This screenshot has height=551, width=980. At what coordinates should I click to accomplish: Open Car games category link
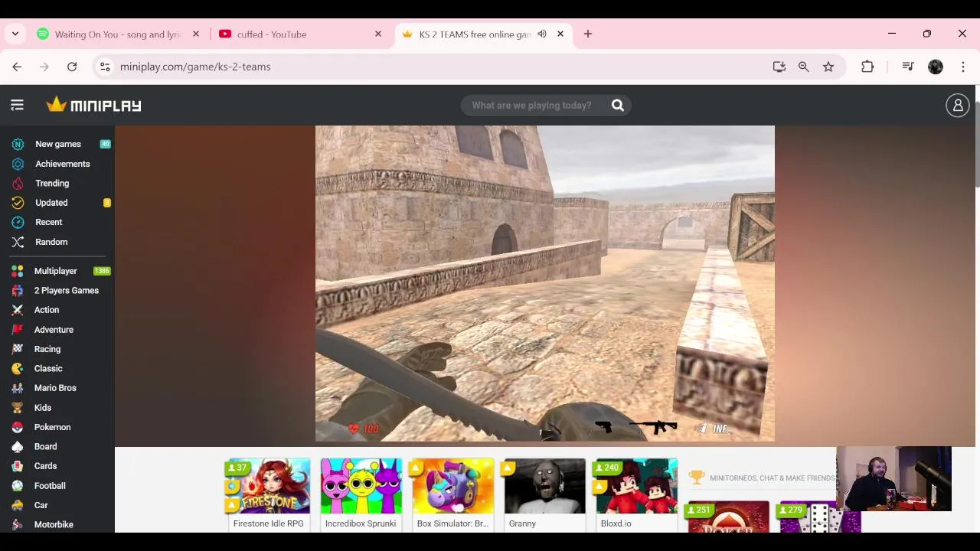41,505
